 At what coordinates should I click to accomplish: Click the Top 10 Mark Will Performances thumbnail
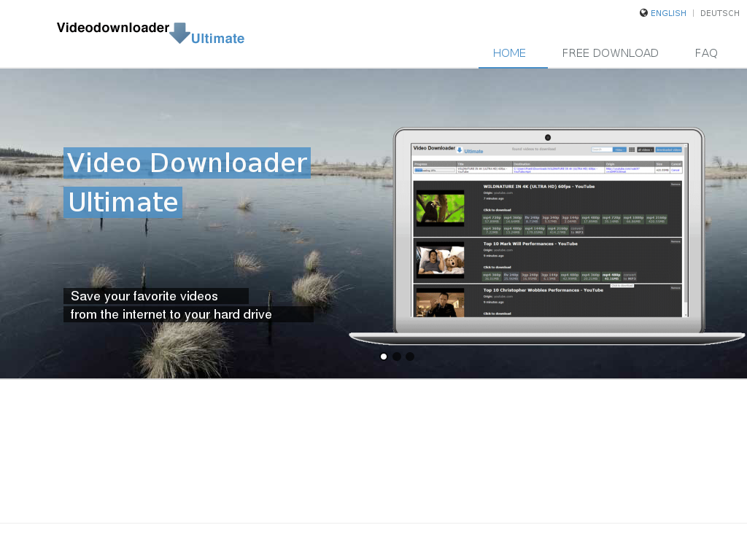click(440, 260)
